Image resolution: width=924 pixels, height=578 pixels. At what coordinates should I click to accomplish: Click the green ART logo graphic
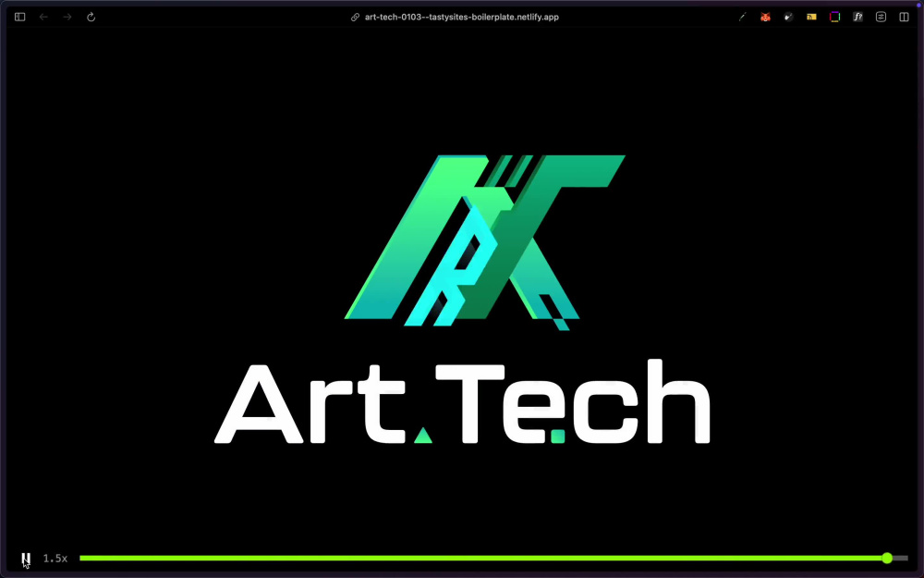point(484,242)
